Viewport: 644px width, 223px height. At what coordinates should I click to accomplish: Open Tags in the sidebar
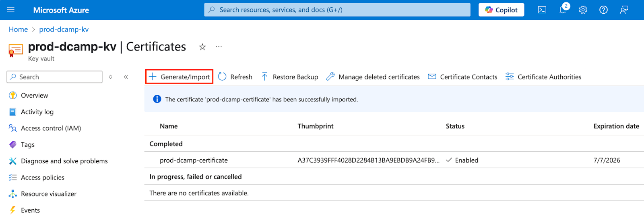28,144
